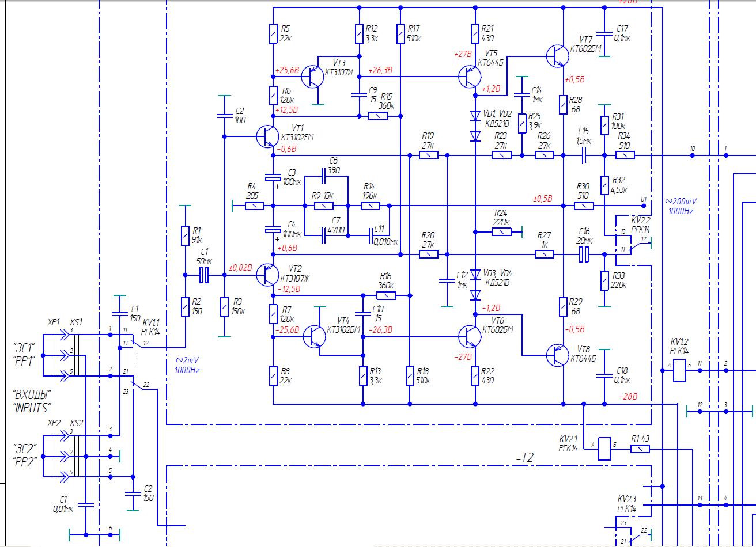Select the R7 120к resistor label
The height and width of the screenshot is (547, 756).
click(287, 315)
